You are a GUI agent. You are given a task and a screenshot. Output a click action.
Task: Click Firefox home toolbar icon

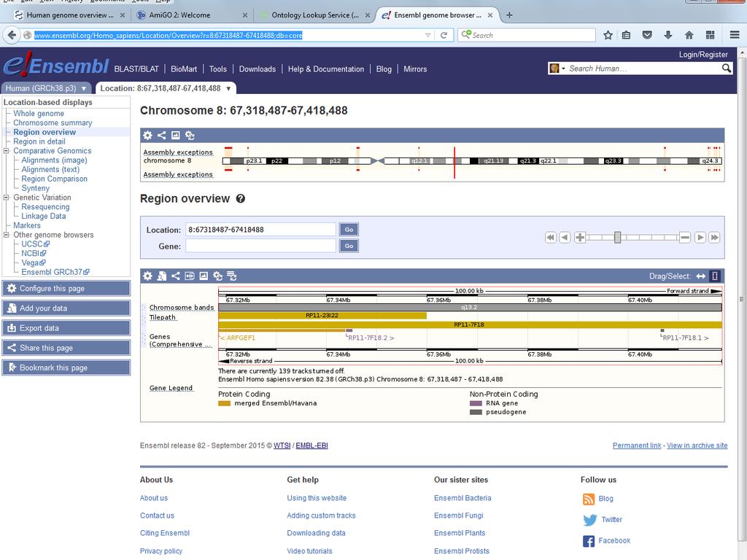[689, 35]
